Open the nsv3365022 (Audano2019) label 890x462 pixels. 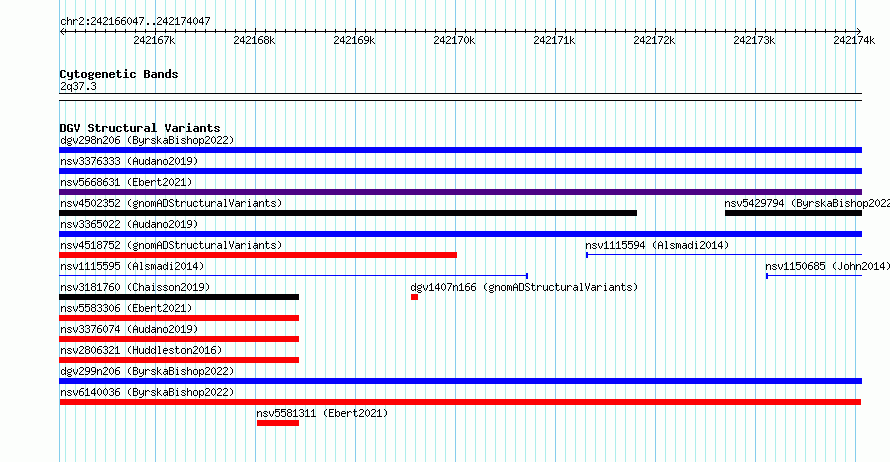[x=129, y=224]
